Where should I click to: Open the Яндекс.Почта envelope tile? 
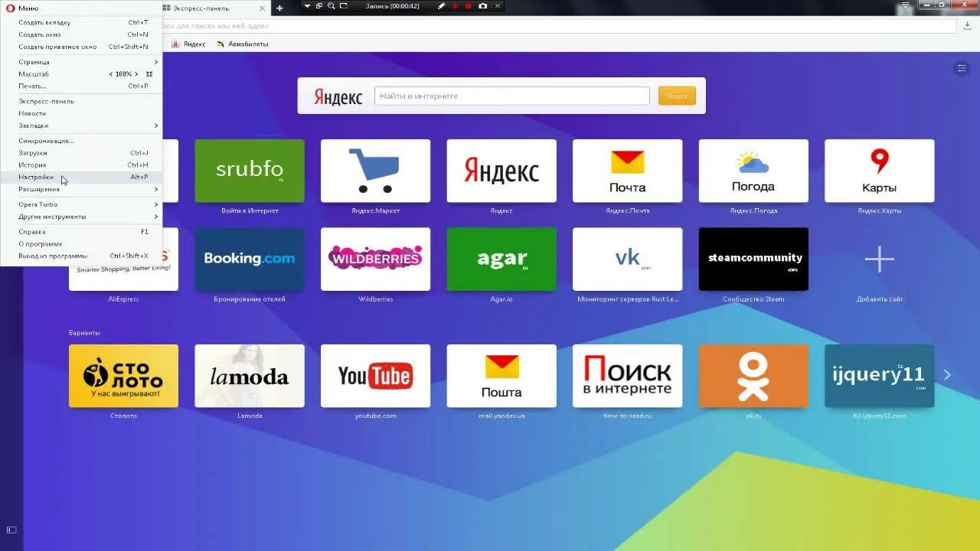pyautogui.click(x=627, y=171)
